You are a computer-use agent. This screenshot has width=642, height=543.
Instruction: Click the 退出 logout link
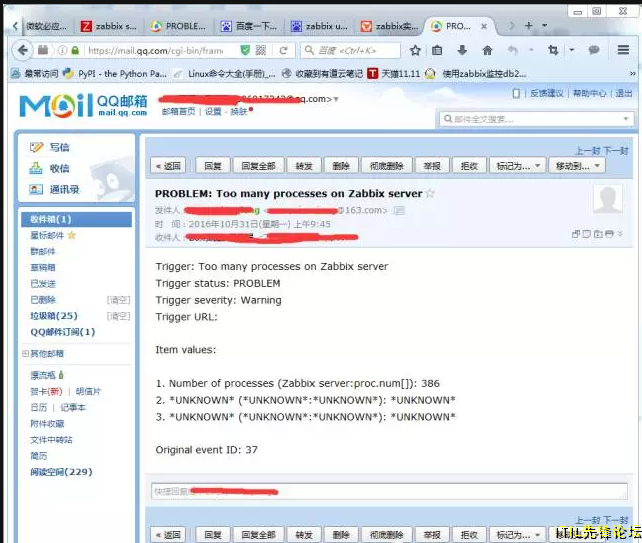click(624, 94)
